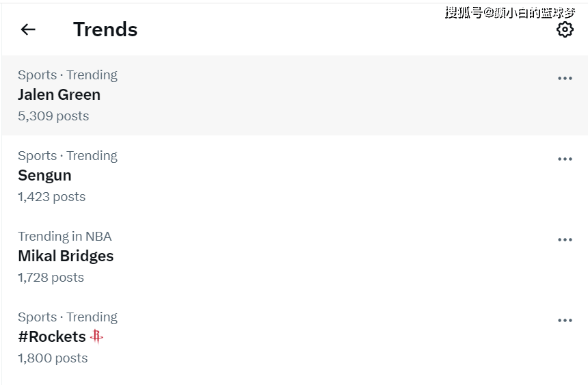The height and width of the screenshot is (385, 588).
Task: Click the 1,800 posts count
Action: click(53, 358)
